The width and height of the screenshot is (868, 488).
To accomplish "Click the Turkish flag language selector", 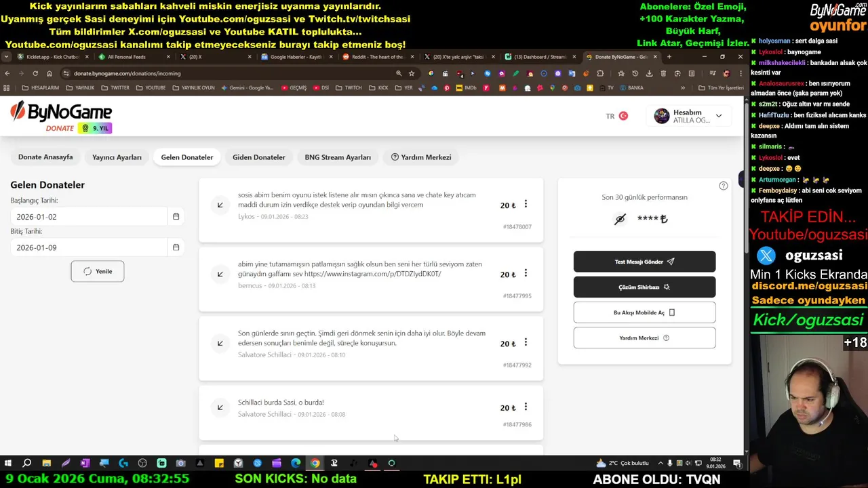I will click(x=623, y=116).
